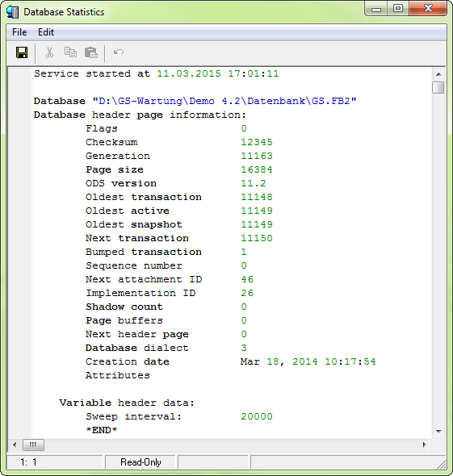Click the window resize grip in status bar
The width and height of the screenshot is (453, 476).
tap(441, 464)
